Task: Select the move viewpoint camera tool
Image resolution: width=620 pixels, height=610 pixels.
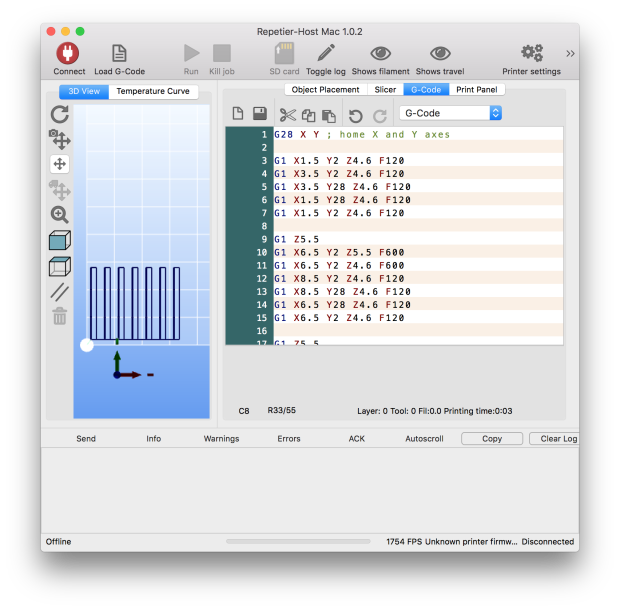Action: tap(60, 139)
